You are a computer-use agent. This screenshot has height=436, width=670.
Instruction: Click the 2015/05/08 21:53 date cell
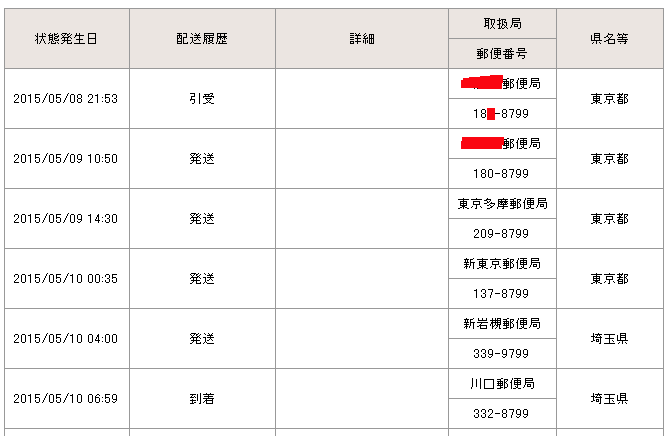coord(67,99)
